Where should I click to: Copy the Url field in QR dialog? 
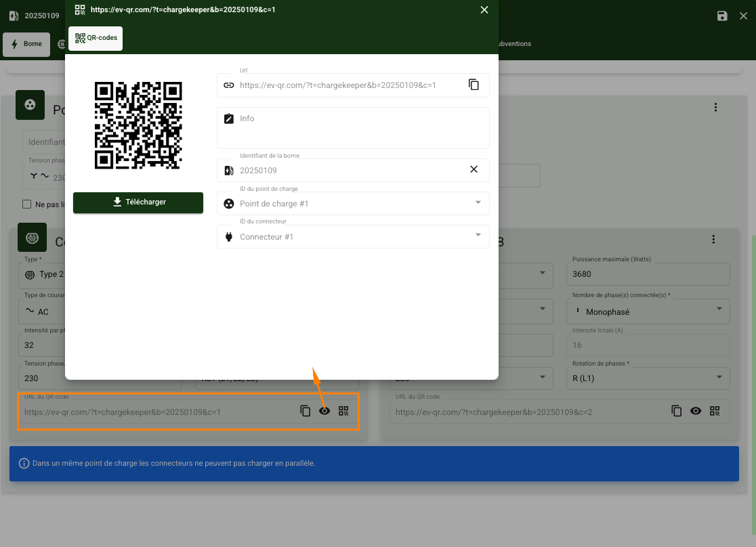474,85
